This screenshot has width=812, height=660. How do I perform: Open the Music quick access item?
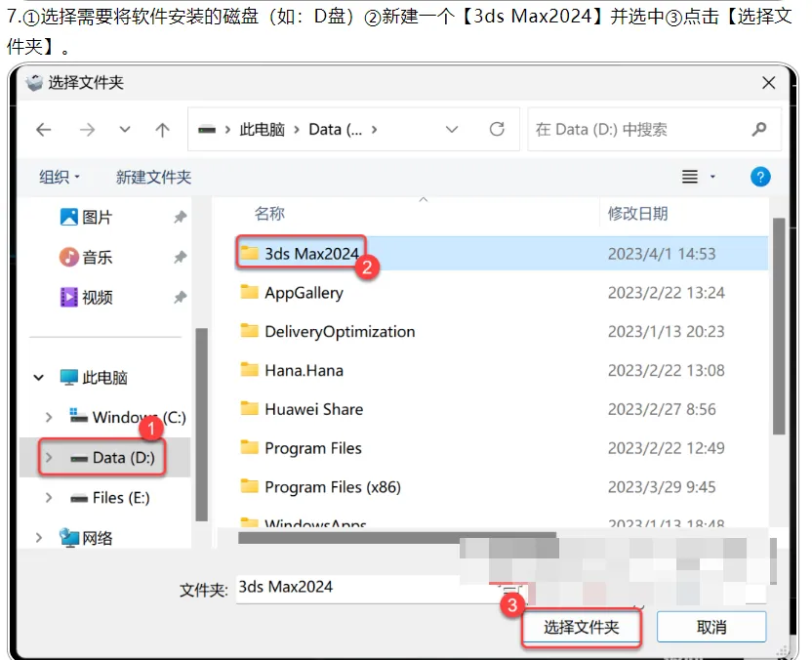(86, 257)
